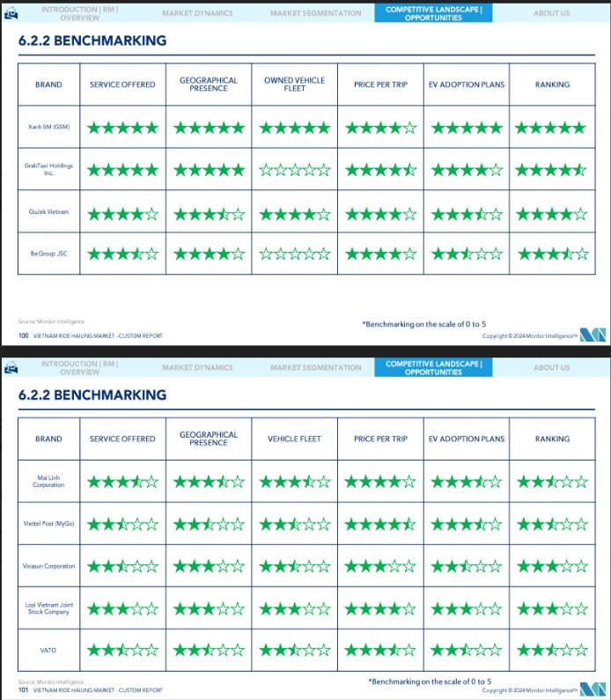The height and width of the screenshot is (700, 611).
Task: Click Mai Linh price per trip stars
Action: (380, 482)
